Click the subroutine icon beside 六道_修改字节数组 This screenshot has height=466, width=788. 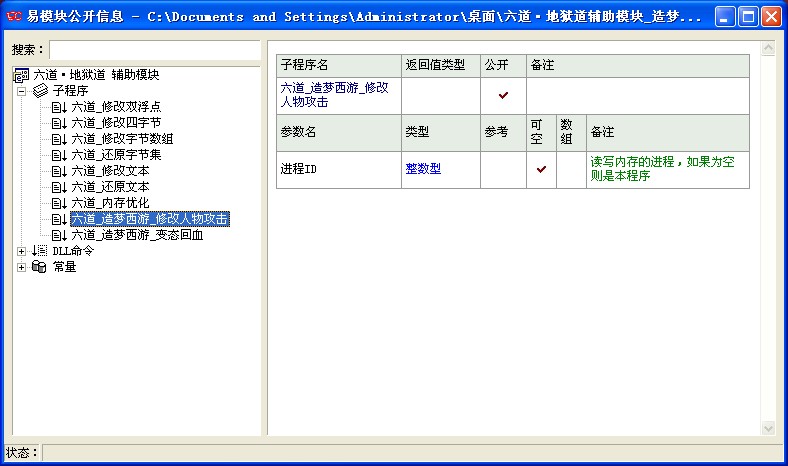59,139
